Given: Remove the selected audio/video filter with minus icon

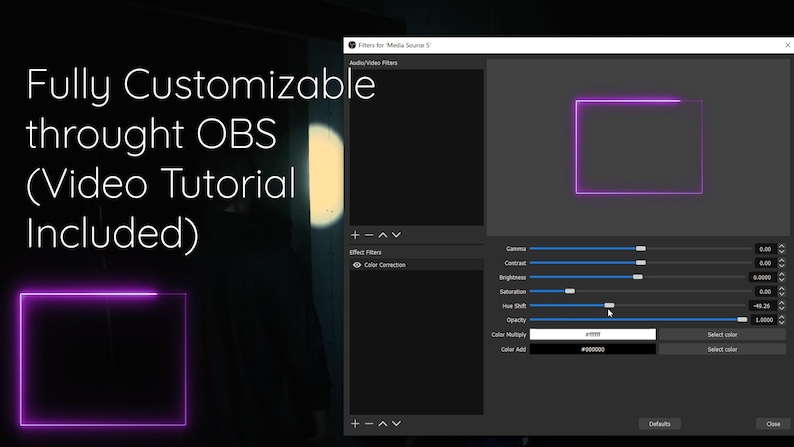Looking at the screenshot, I should [x=369, y=235].
